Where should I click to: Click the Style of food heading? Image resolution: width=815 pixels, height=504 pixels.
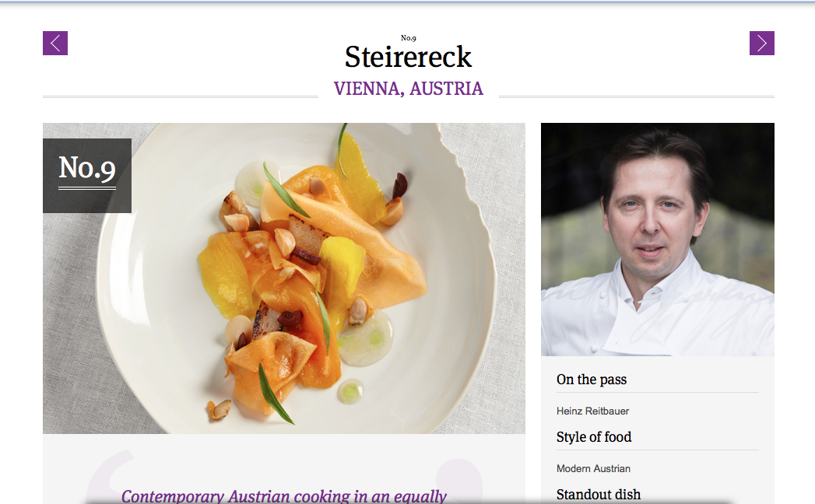coord(594,437)
